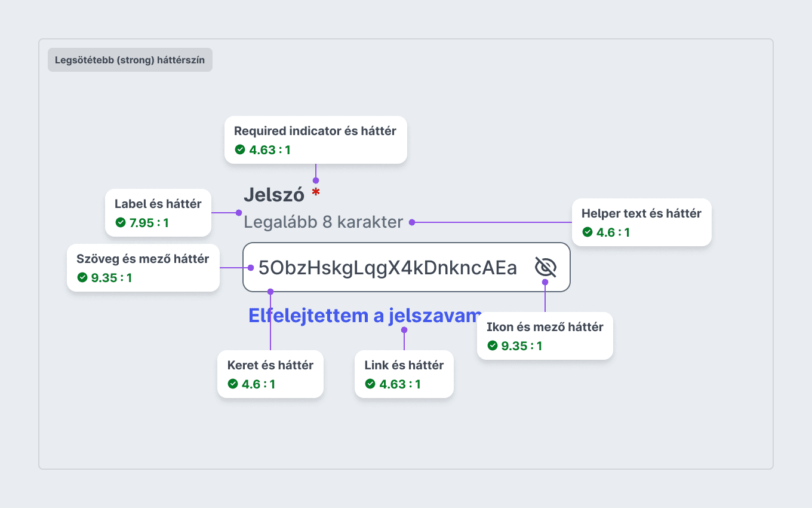Image resolution: width=812 pixels, height=508 pixels.
Task: Click the Label és háttér title
Action: point(158,204)
